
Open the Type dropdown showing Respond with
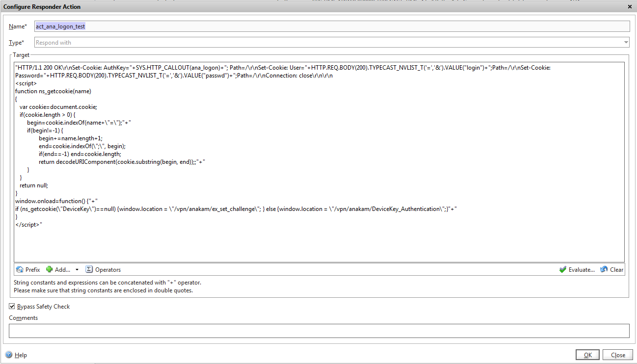coord(332,43)
